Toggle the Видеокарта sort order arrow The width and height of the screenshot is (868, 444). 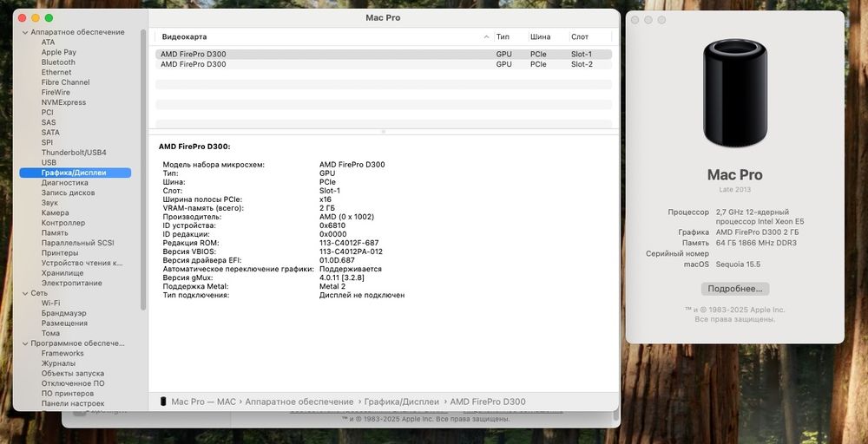point(487,37)
